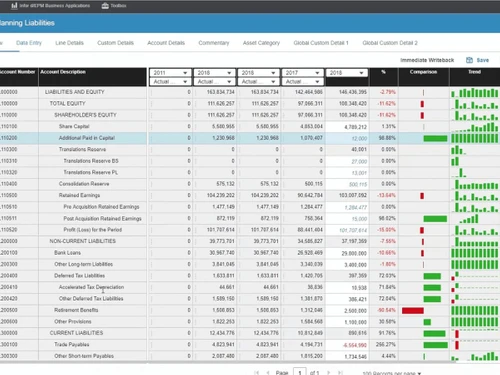The image size is (500, 375).
Task: Click the Save disk icon
Action: (469, 60)
